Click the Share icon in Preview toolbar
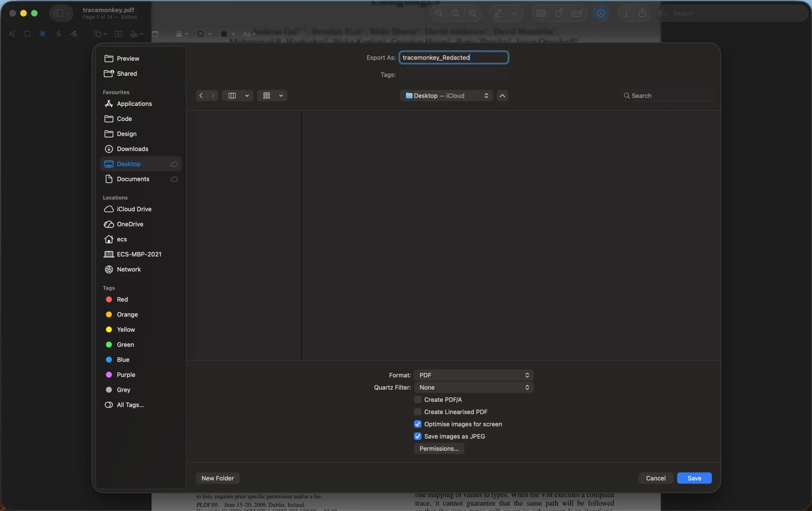 (x=642, y=13)
